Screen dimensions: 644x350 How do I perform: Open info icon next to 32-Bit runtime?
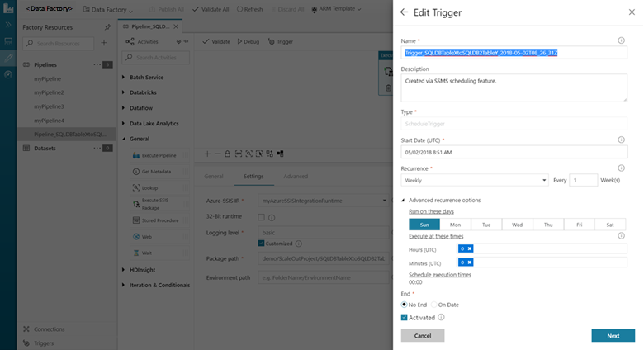click(272, 217)
